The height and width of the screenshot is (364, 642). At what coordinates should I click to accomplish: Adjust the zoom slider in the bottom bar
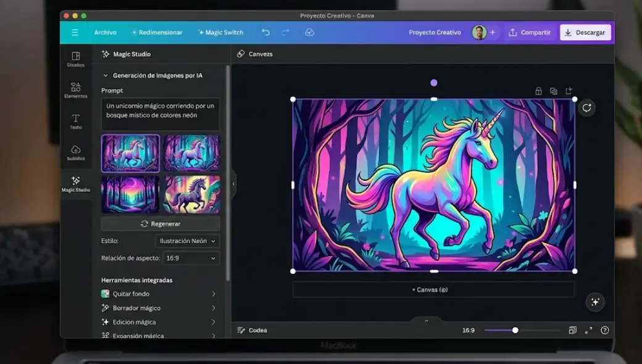pos(516,330)
